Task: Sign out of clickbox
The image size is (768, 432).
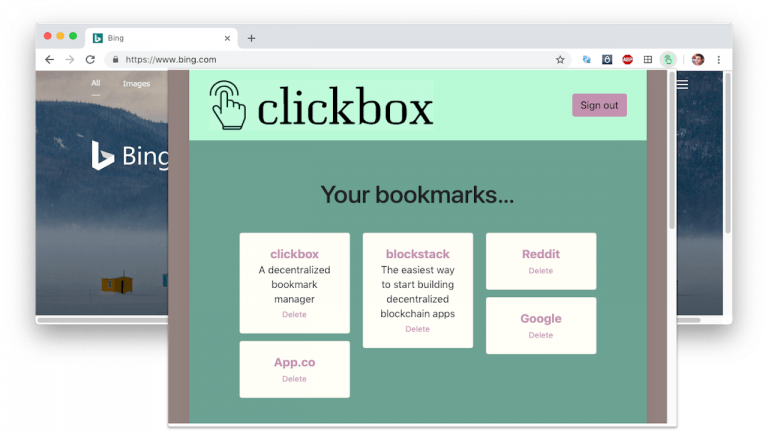Action: pos(599,105)
